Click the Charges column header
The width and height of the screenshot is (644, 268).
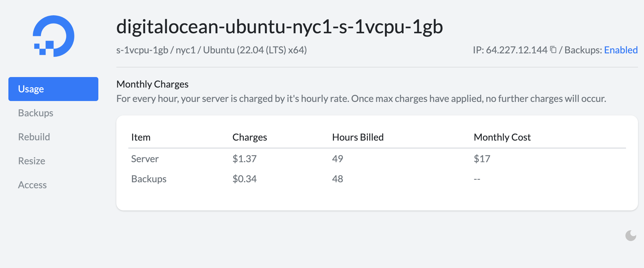[x=250, y=137]
